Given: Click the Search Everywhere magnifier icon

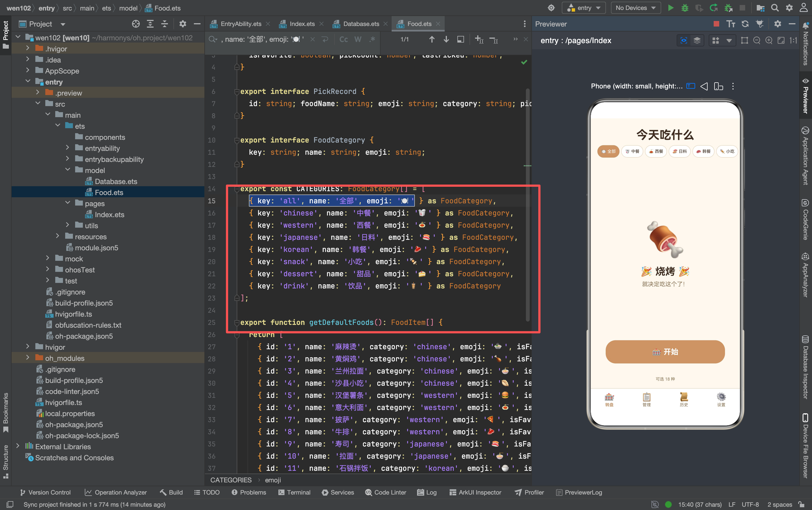Looking at the screenshot, I should pyautogui.click(x=775, y=8).
